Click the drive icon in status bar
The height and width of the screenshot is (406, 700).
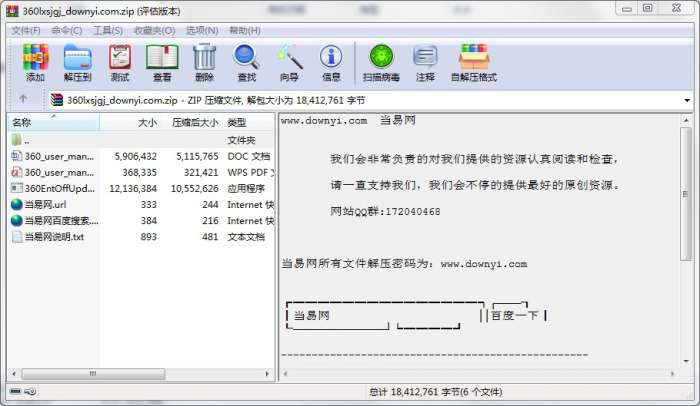click(x=15, y=391)
